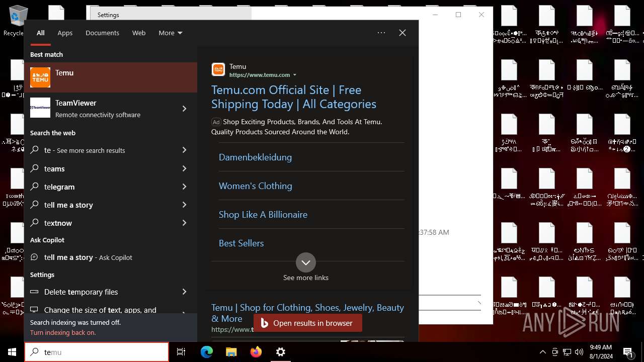Open 'Shop Like A Billionaire' link
Screen dimensions: 644x362
click(263, 214)
